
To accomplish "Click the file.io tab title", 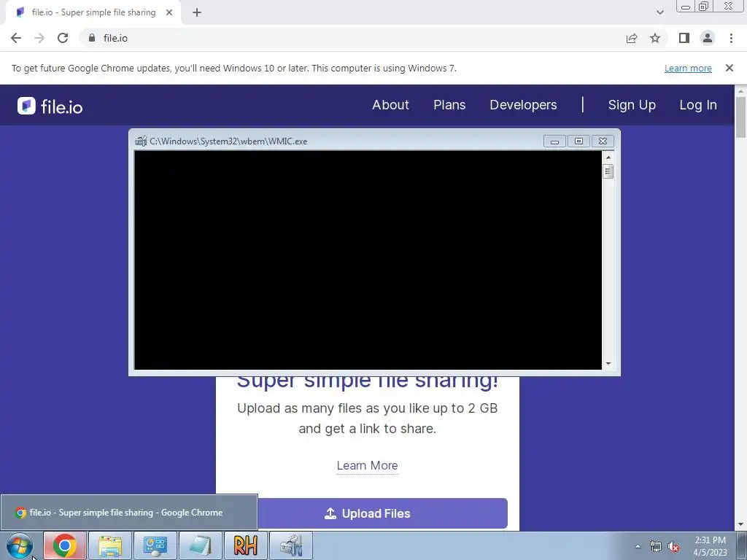I will [x=94, y=12].
